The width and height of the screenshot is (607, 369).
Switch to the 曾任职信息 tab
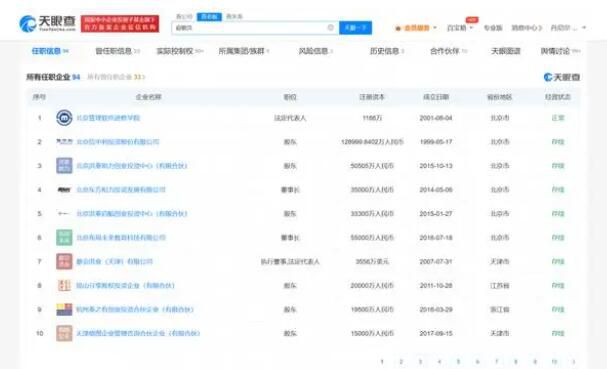(x=117, y=51)
